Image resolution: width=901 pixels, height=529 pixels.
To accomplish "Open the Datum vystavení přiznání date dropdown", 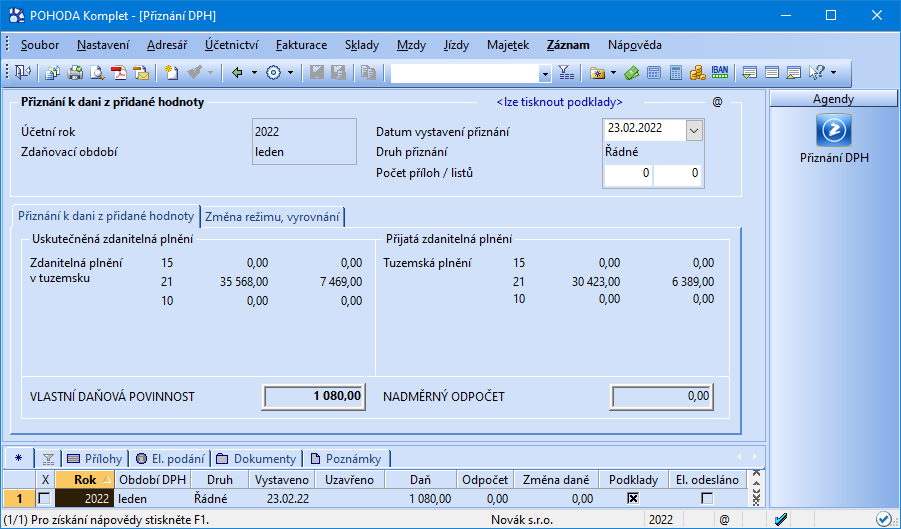I will 694,130.
